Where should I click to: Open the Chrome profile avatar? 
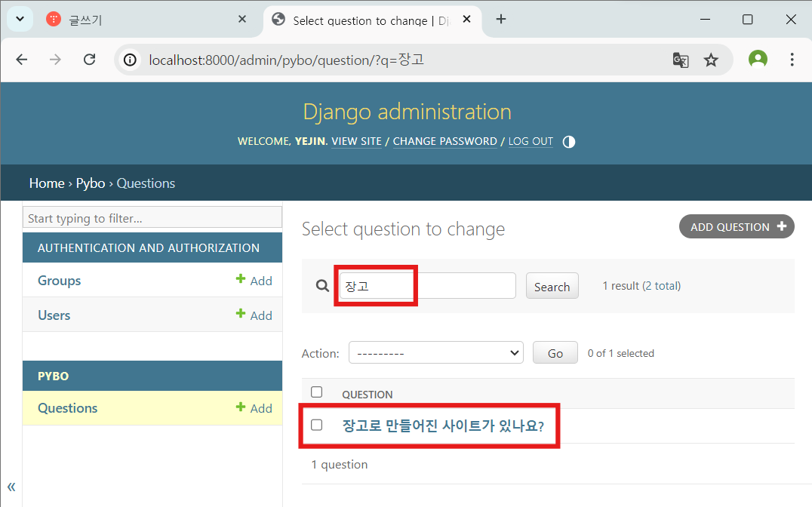(758, 59)
